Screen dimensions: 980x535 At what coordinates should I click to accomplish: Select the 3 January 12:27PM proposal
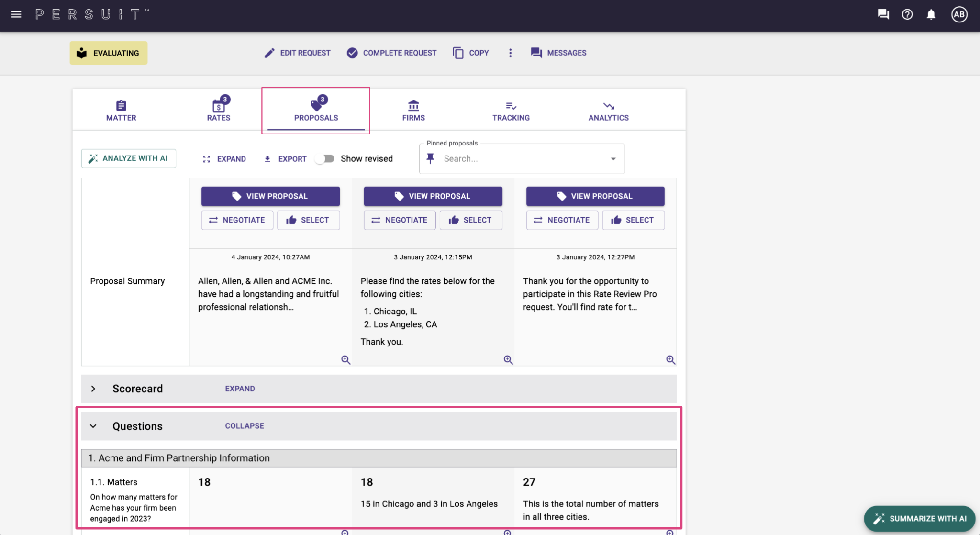pyautogui.click(x=634, y=220)
